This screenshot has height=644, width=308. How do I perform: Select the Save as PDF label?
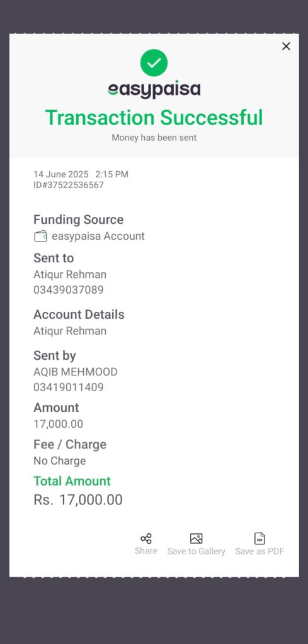(x=260, y=551)
